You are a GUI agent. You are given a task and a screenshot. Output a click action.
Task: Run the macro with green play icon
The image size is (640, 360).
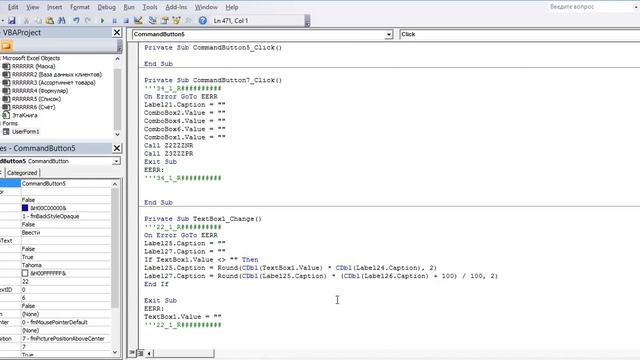click(x=102, y=20)
